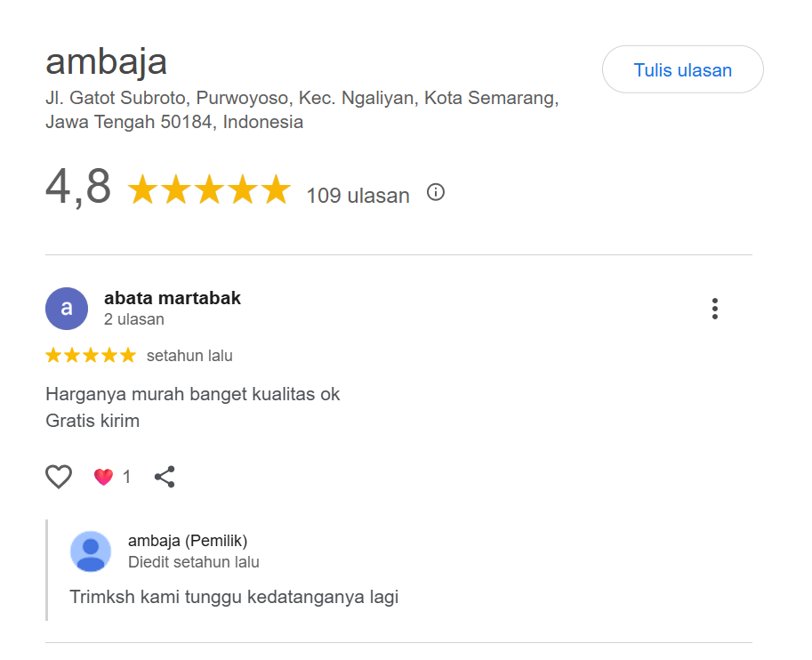This screenshot has height=660, width=812.
Task: Click the review text "Harganya murah banget"
Action: pos(192,394)
